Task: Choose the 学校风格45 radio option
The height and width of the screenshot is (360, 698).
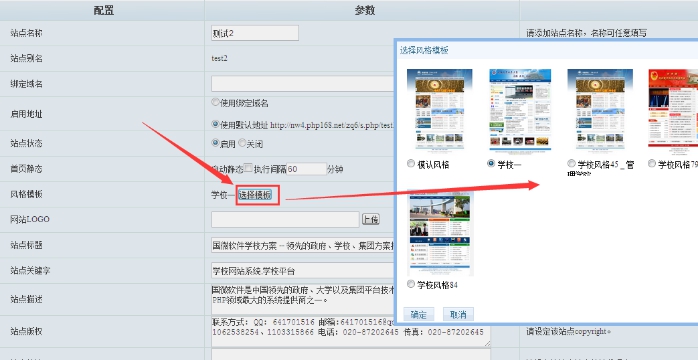Action: 571,164
